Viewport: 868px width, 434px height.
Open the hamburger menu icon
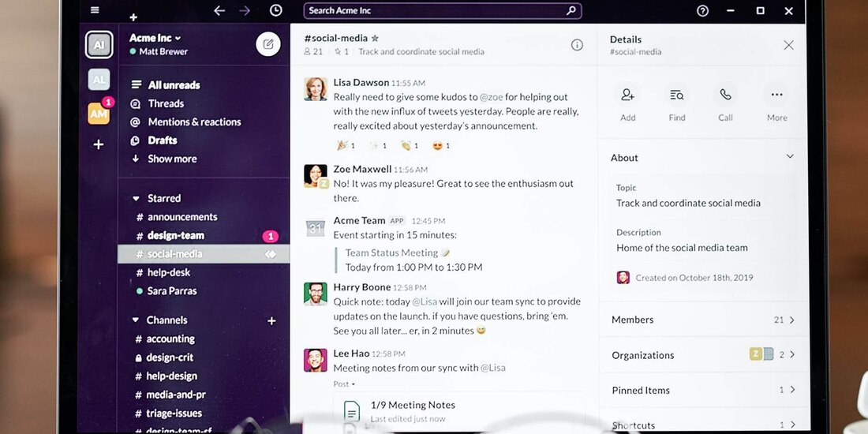[95, 10]
